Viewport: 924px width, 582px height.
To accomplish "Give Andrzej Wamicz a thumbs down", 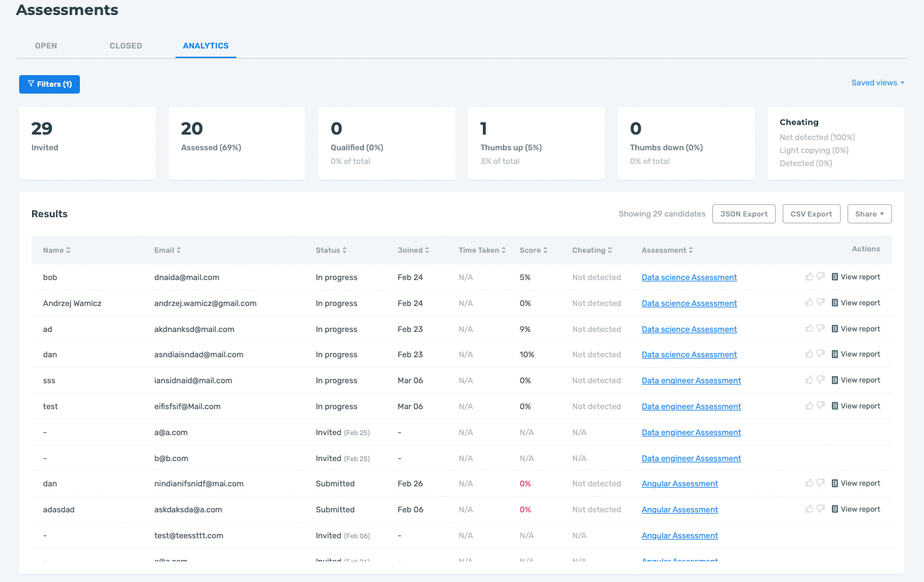I will pyautogui.click(x=821, y=303).
